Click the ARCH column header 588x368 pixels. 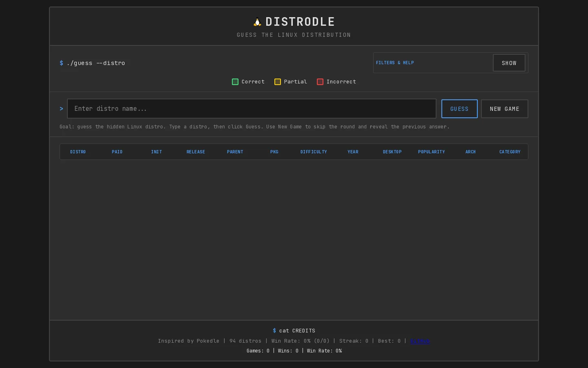click(x=471, y=152)
